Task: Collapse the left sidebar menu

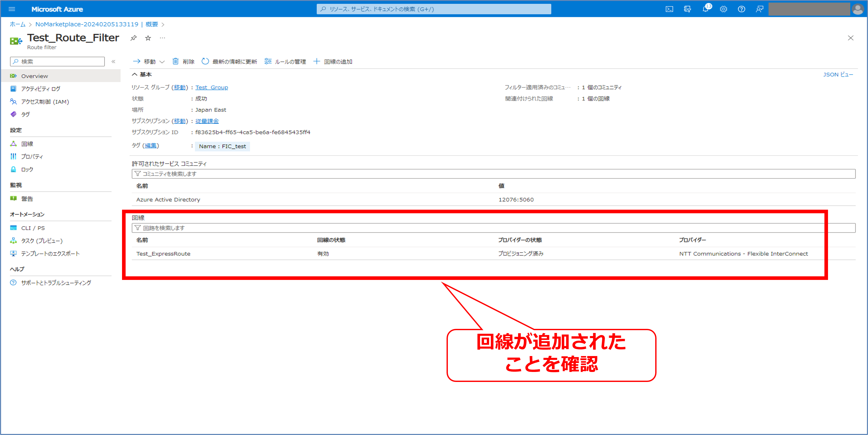Action: [x=114, y=61]
